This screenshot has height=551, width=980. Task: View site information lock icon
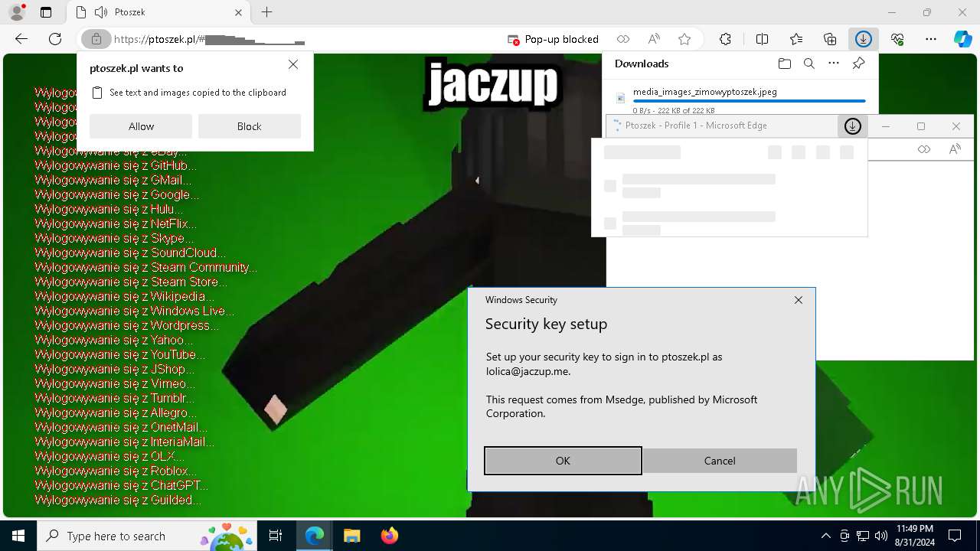coord(96,39)
